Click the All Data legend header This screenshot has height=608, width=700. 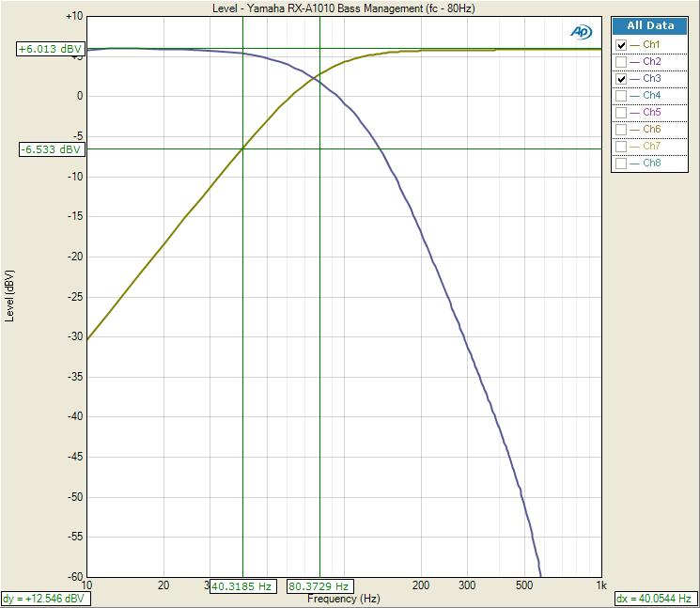tap(650, 26)
